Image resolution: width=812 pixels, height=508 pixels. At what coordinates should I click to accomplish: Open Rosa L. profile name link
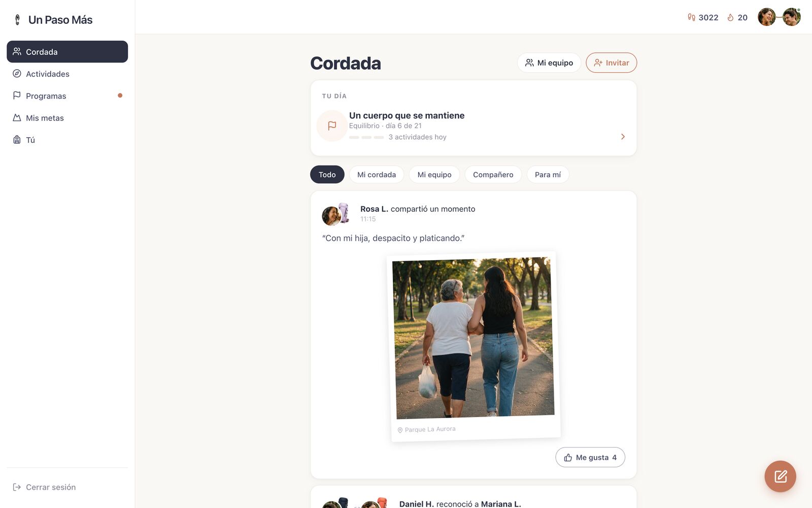374,209
